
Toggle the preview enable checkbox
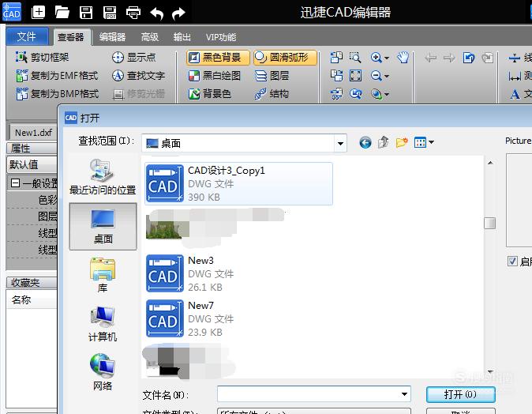512,261
